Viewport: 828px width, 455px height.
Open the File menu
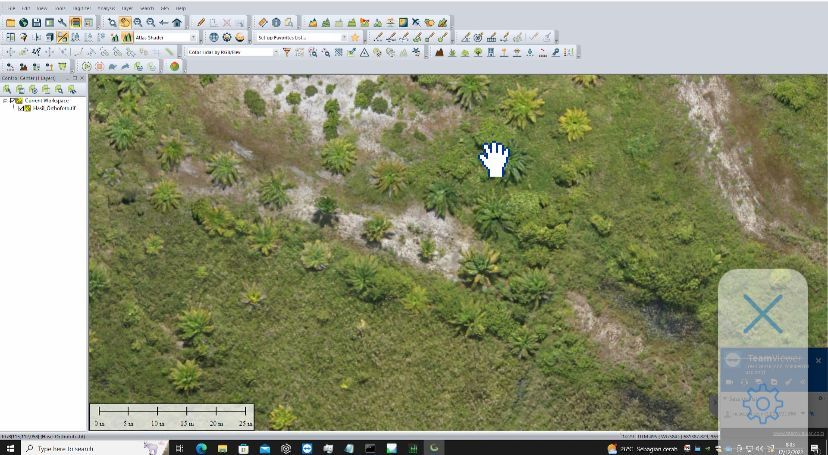click(x=9, y=8)
